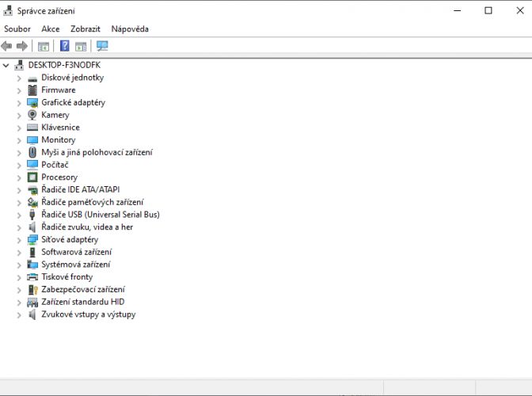Open the Zobrazit menu
This screenshot has width=532, height=396.
pos(85,29)
